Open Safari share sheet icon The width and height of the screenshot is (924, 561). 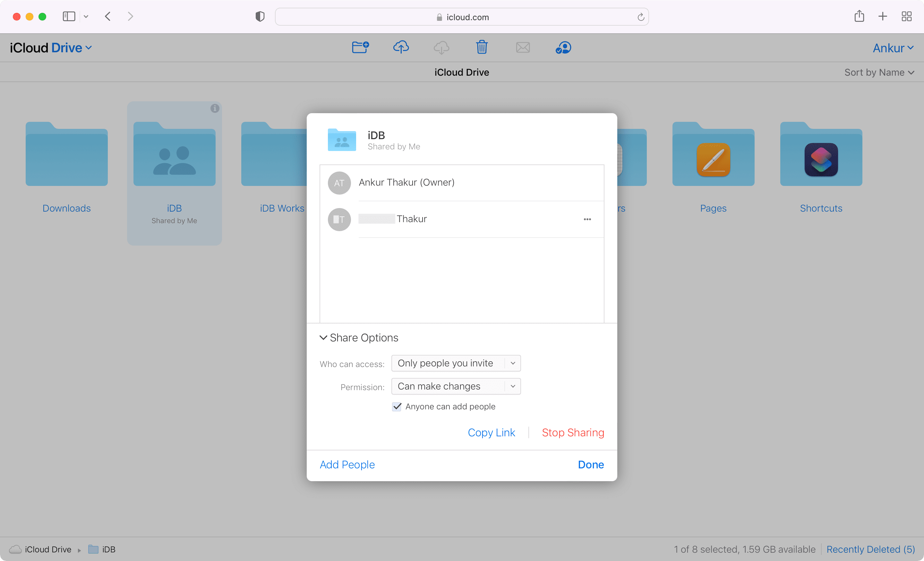pos(859,16)
